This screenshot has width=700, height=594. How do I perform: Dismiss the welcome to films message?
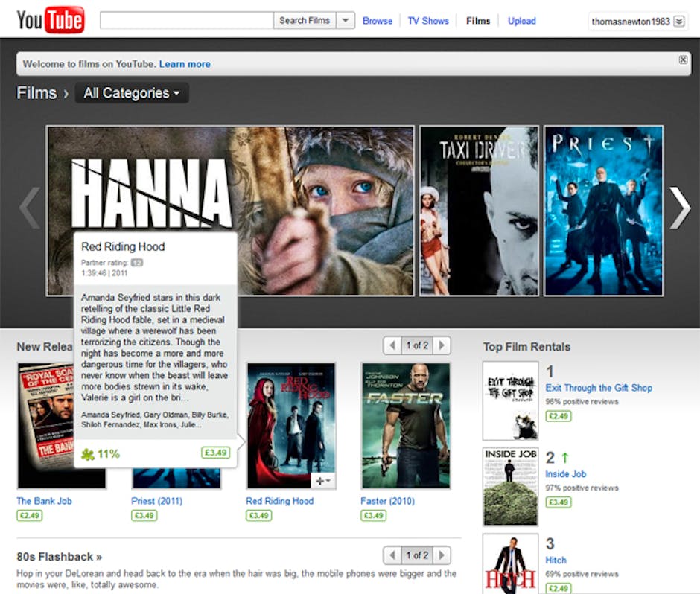pos(684,59)
